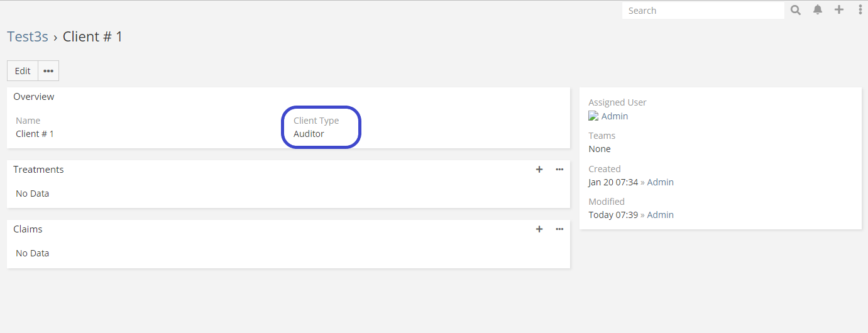The height and width of the screenshot is (333, 868).
Task: Click the Edit button
Action: [23, 71]
